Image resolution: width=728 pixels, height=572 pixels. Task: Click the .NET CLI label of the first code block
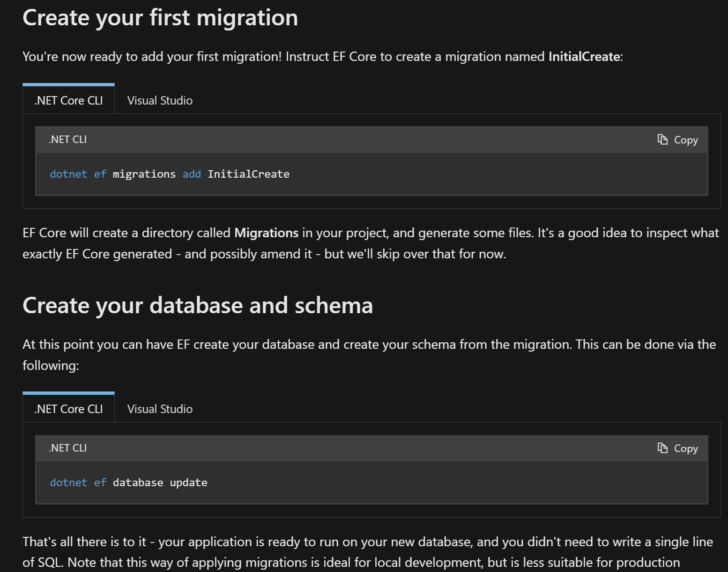coord(68,140)
